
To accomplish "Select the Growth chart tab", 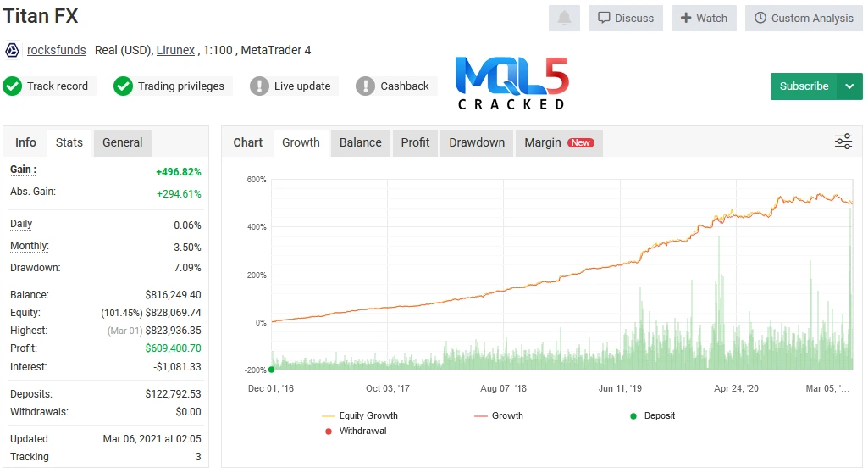I will click(x=301, y=143).
